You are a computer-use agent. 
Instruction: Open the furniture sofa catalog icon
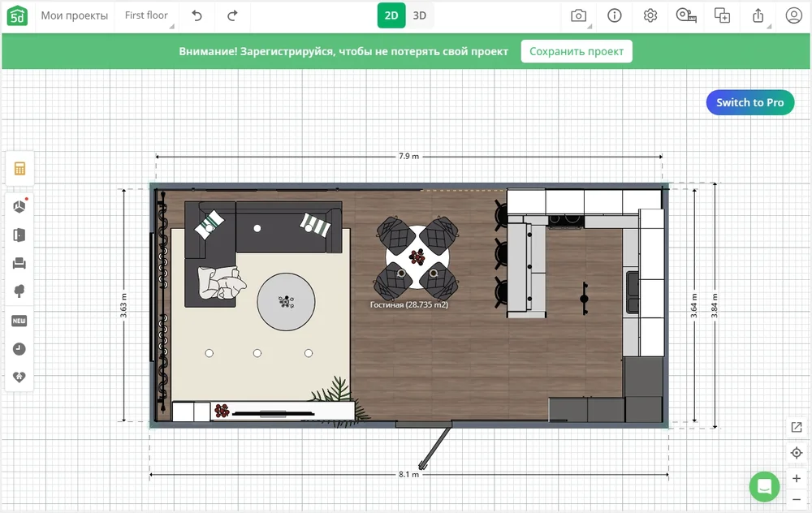[19, 264]
